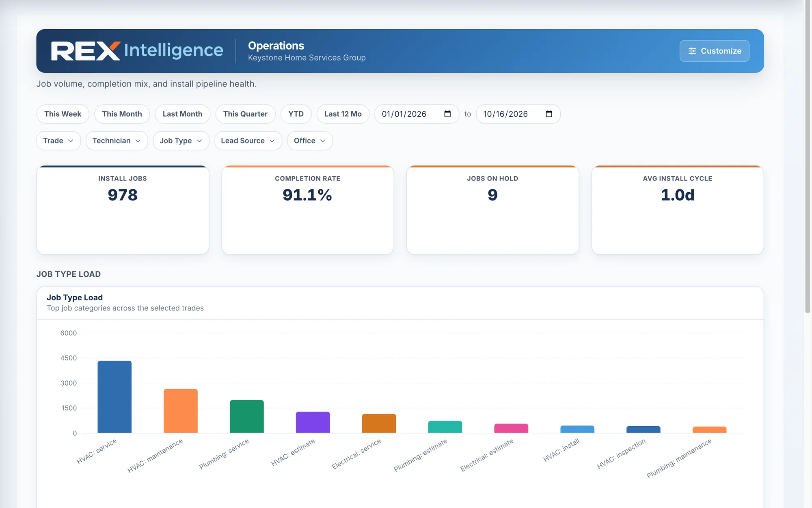Click the HVAC: maintenance orange bar
The image size is (812, 508).
[x=181, y=411]
